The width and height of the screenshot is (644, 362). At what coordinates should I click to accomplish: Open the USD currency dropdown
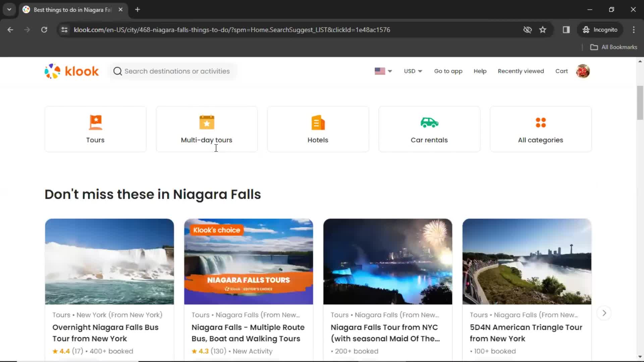point(413,71)
